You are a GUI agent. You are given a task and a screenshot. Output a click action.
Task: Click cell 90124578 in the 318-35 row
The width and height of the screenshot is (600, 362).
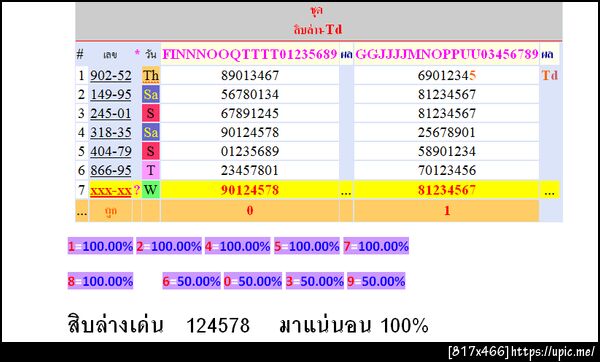click(250, 132)
